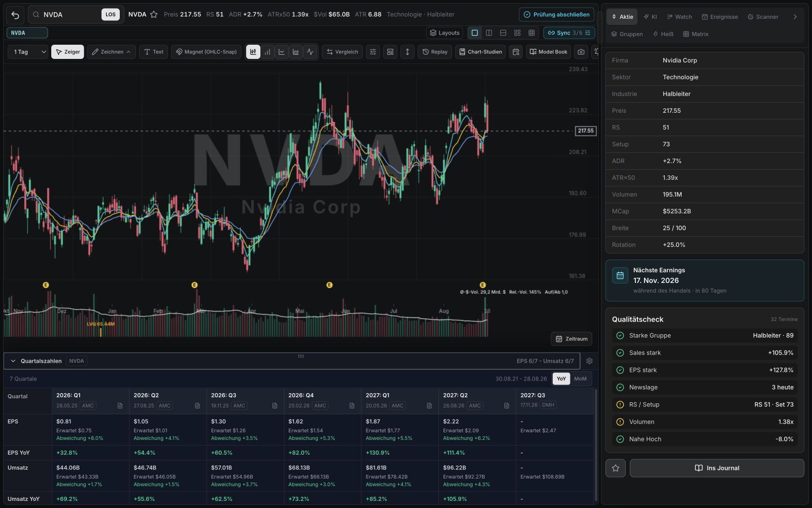This screenshot has height=508, width=812.
Task: Click the earnings marker E near August
Action: (x=483, y=285)
